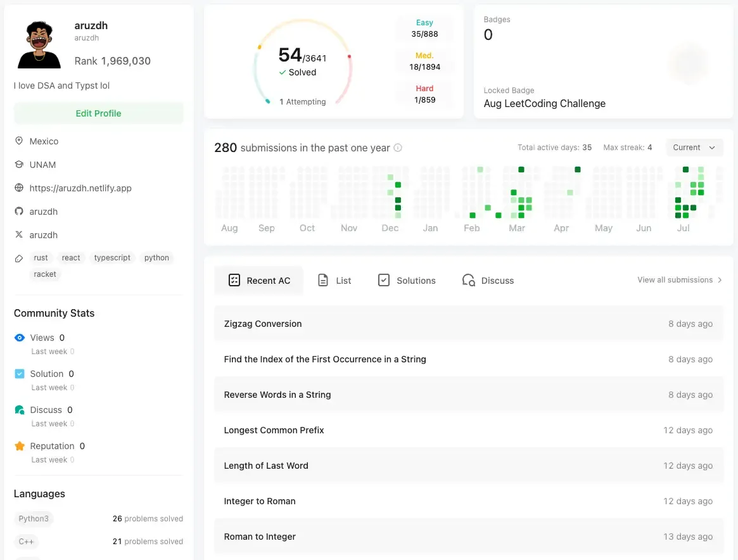Open the Current time-range dropdown
Viewport: 738px width, 560px height.
(694, 147)
